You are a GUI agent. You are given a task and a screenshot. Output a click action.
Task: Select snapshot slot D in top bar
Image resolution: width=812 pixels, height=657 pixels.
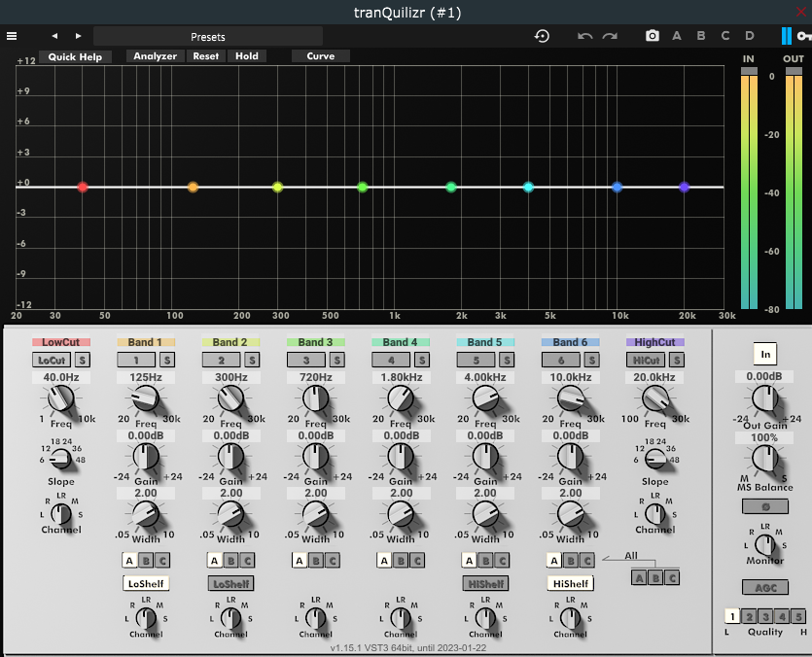pyautogui.click(x=750, y=36)
